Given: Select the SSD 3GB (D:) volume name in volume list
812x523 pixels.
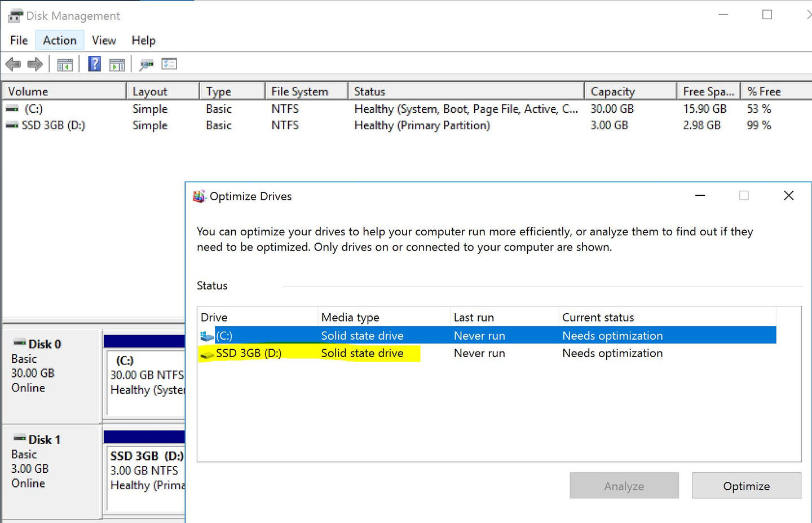Looking at the screenshot, I should click(54, 125).
